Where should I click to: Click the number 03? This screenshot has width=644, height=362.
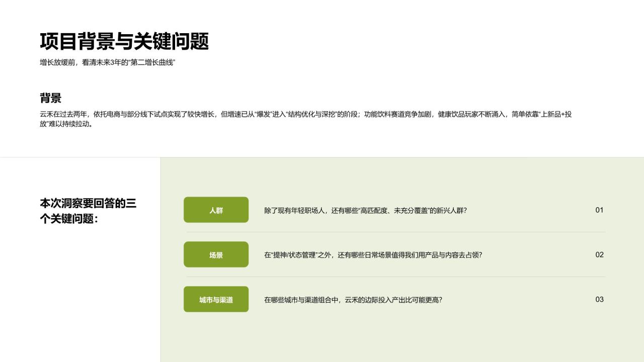(x=599, y=300)
